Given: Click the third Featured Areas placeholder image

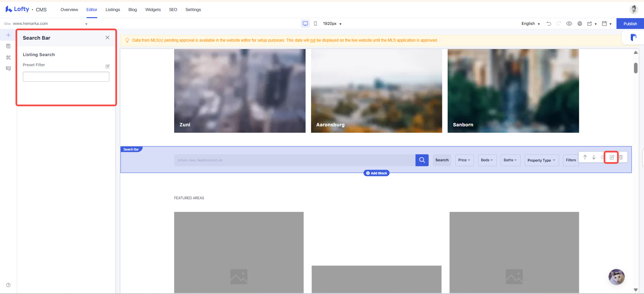Looking at the screenshot, I should [x=514, y=252].
